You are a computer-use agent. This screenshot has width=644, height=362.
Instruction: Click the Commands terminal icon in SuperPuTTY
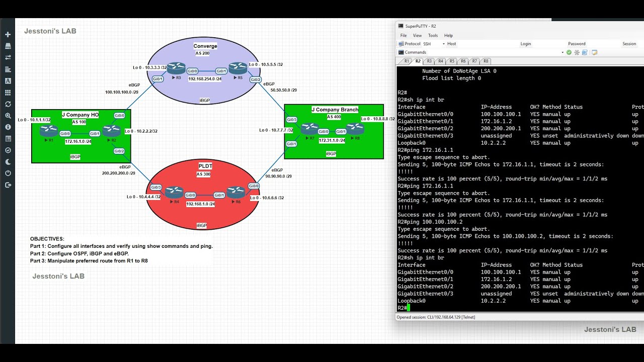pos(401,52)
